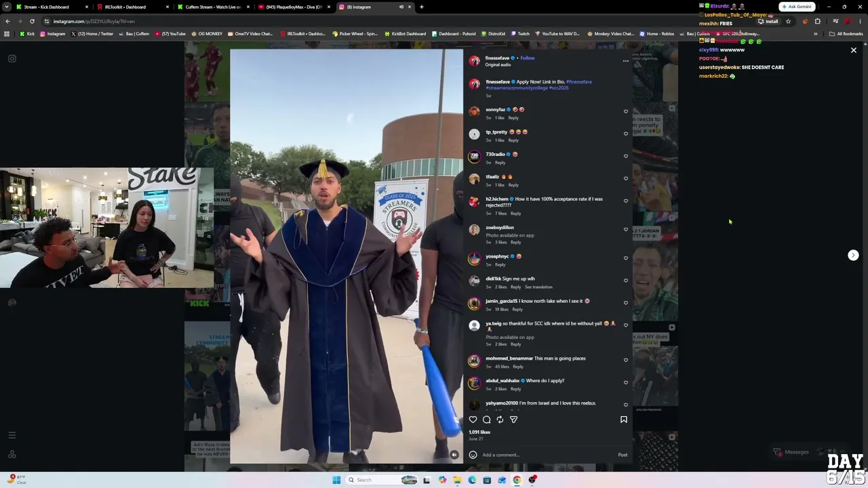868x488 pixels.
Task: Reply to h2.hichem's comment
Action: [515, 213]
